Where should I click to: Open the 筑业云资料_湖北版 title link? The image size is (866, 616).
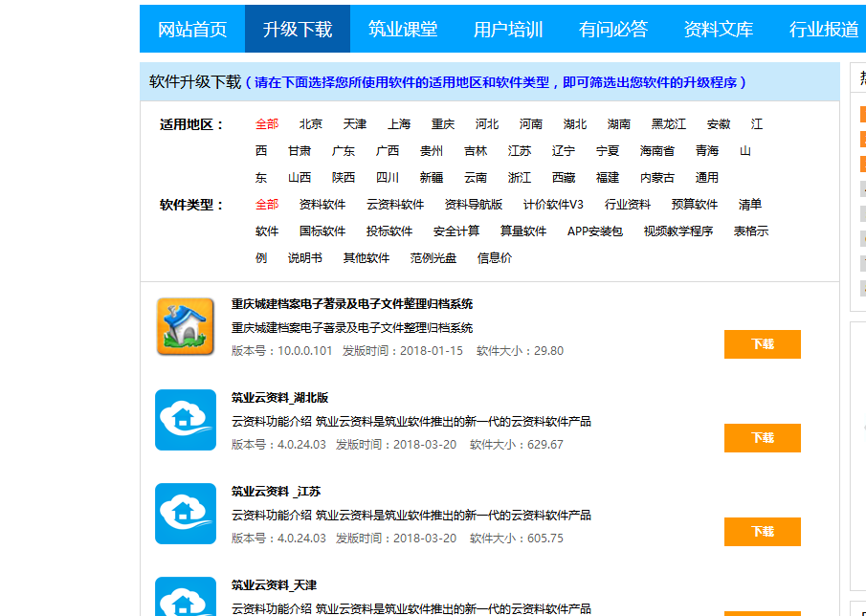point(279,398)
